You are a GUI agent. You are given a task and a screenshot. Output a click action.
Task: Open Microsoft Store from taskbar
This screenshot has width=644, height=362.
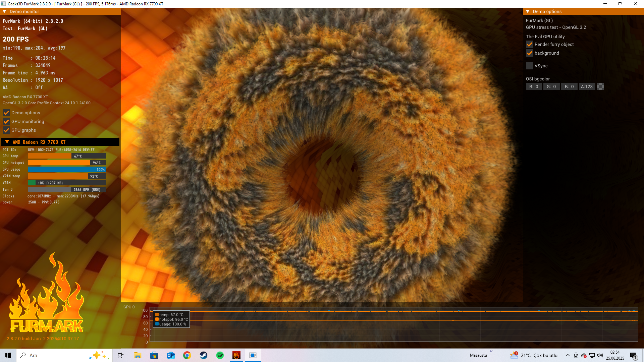point(154,355)
